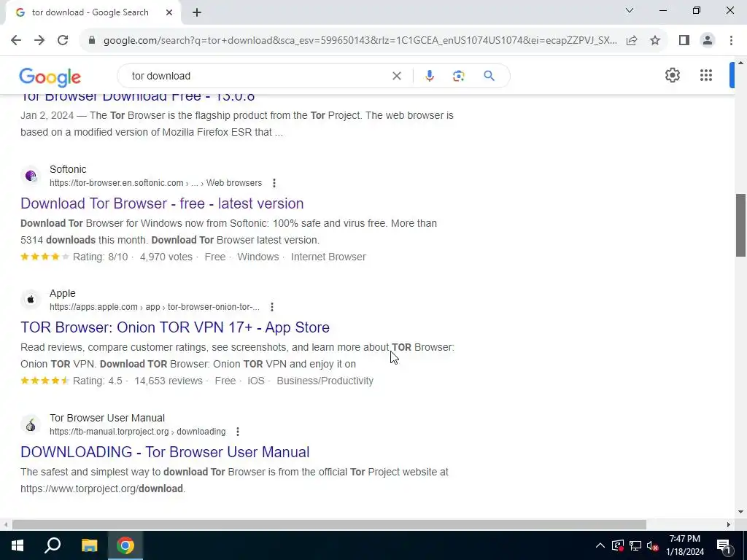The height and width of the screenshot is (560, 747).
Task: Click the horizontal scrollbar thumb
Action: (x=329, y=524)
